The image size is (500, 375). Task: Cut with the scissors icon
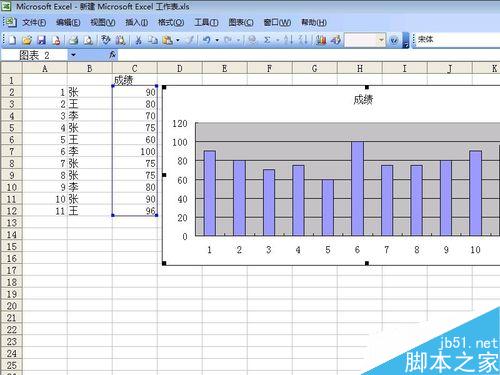pyautogui.click(x=138, y=40)
